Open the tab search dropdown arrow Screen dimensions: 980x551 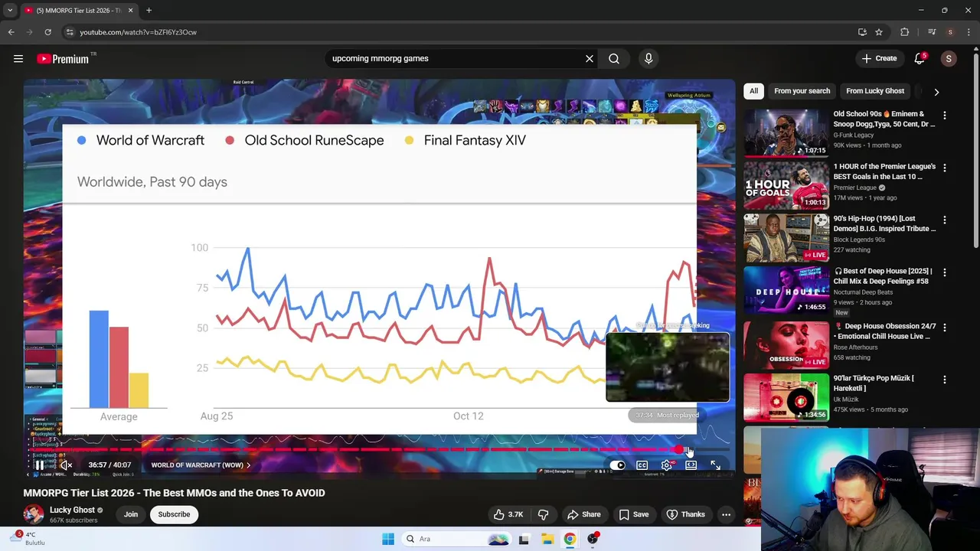coord(10,11)
